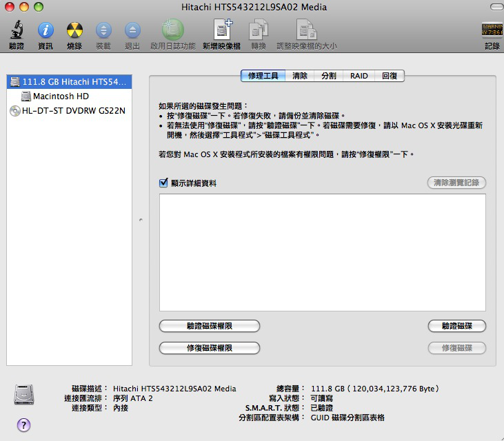Click the 啟用日誌功能 journaling icon
This screenshot has height=441, width=504.
tap(172, 30)
